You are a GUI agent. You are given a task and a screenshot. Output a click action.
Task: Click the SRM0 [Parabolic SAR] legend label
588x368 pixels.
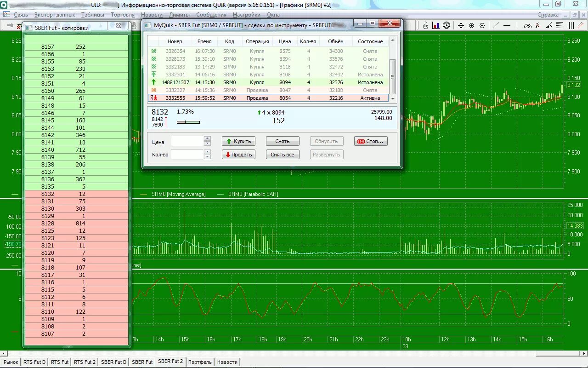pos(253,194)
